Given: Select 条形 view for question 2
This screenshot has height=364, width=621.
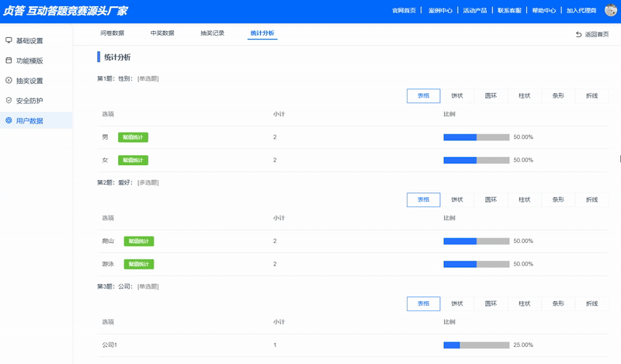Looking at the screenshot, I should (558, 199).
